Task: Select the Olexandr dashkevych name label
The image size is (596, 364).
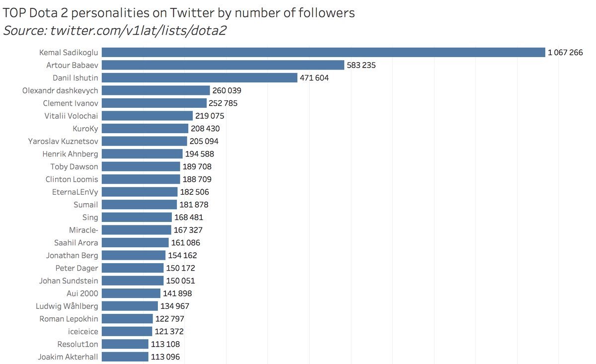Action: (60, 90)
